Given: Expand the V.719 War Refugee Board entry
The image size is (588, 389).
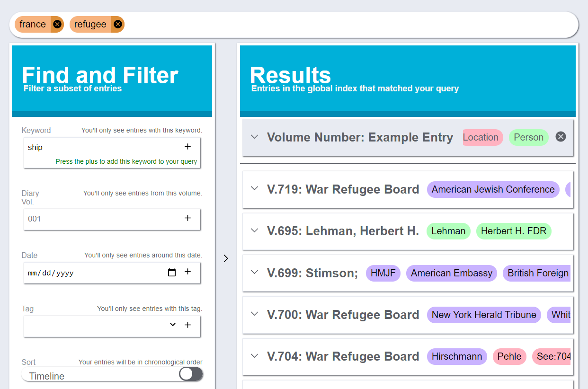Looking at the screenshot, I should (255, 189).
